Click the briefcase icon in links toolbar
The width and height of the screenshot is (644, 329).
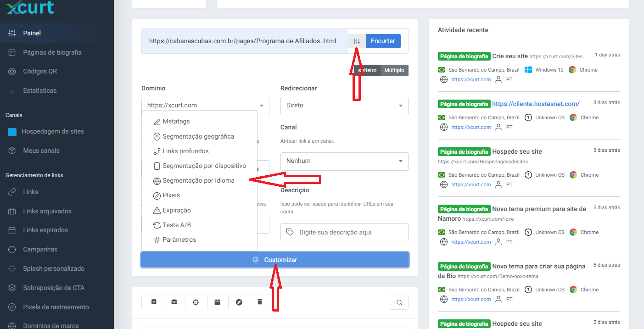click(174, 302)
